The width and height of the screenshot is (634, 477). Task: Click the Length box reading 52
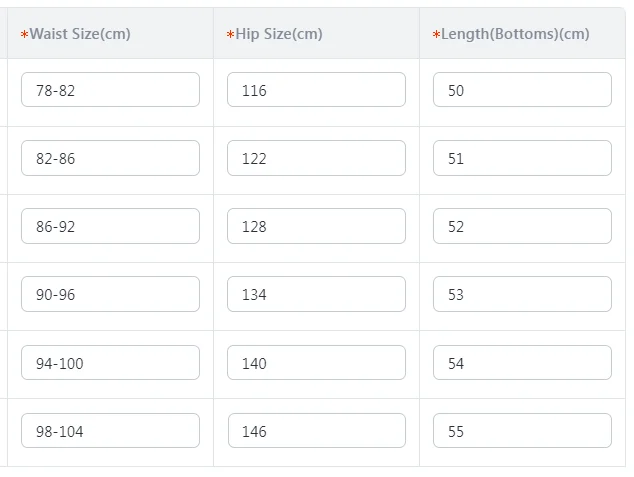(522, 226)
